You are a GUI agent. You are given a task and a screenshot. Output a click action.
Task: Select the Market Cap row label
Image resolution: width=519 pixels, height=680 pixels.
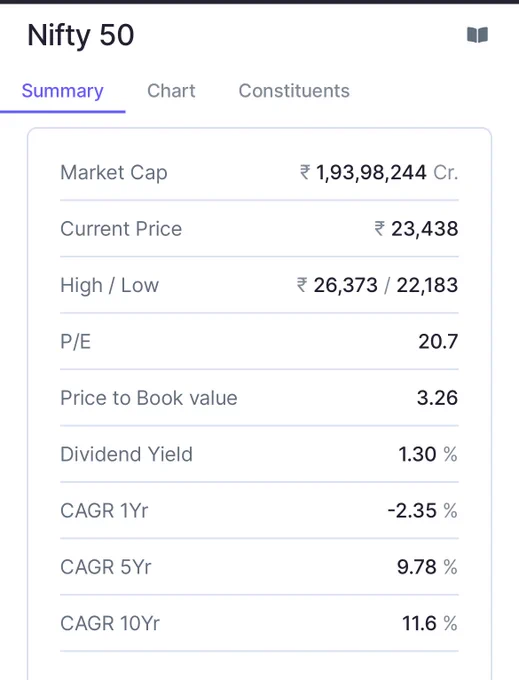pyautogui.click(x=114, y=173)
